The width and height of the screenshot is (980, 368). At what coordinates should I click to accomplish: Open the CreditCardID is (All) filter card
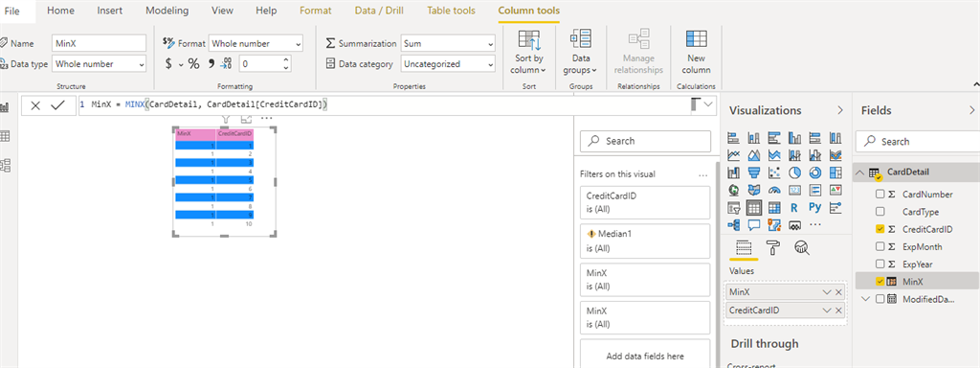pos(645,202)
